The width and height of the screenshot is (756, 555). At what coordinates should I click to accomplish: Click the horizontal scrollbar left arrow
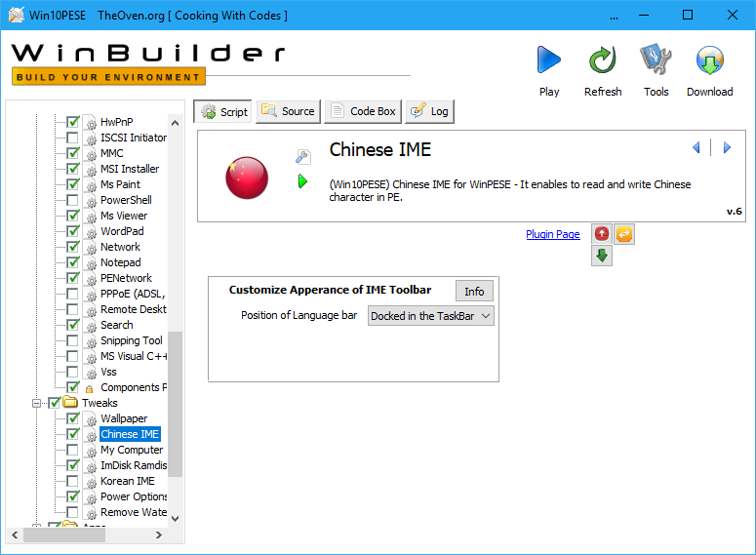click(15, 535)
